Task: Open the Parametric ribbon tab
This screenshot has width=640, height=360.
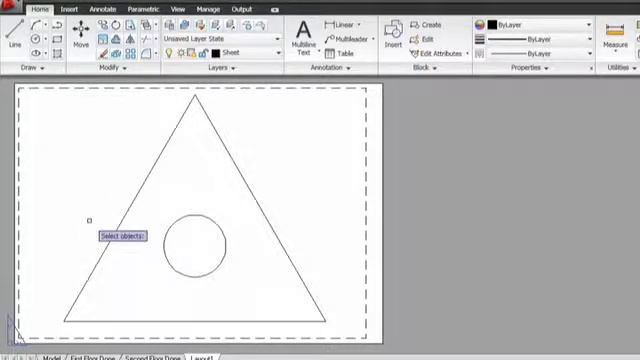Action: (143, 9)
